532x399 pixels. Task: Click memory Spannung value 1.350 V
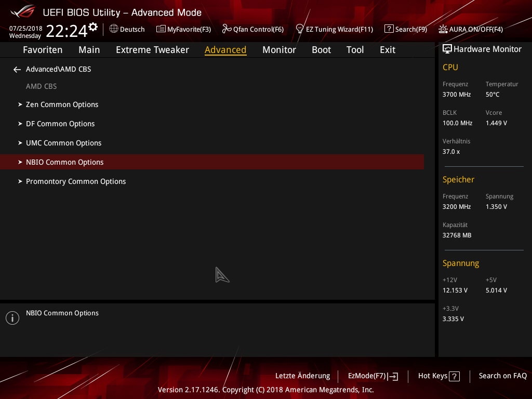tap(496, 207)
